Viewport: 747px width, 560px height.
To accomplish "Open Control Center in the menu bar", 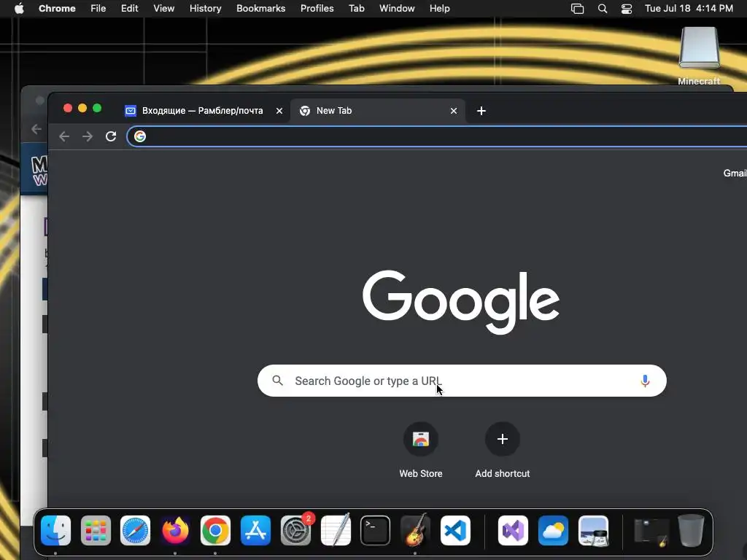I will [x=627, y=9].
